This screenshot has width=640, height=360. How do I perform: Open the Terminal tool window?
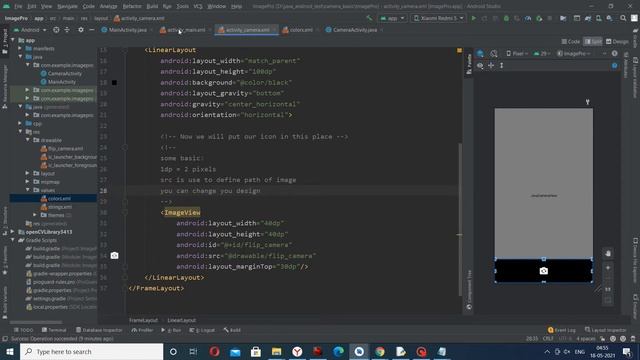[54, 330]
